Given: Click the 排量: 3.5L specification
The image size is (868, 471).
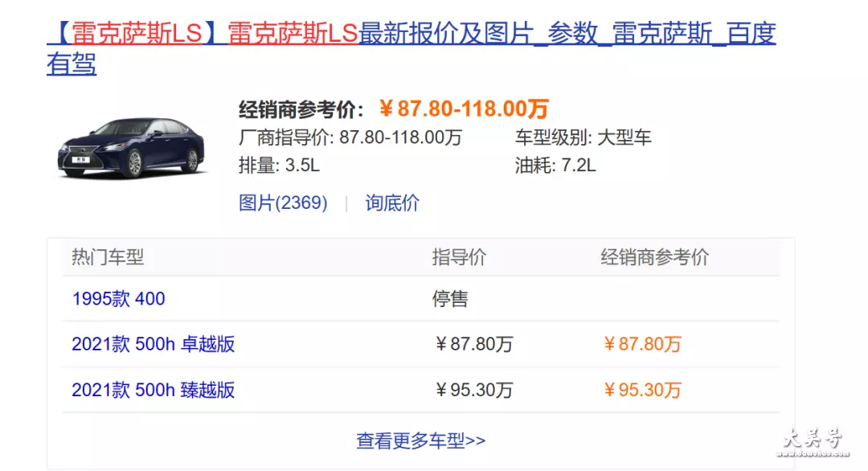Looking at the screenshot, I should tap(280, 166).
